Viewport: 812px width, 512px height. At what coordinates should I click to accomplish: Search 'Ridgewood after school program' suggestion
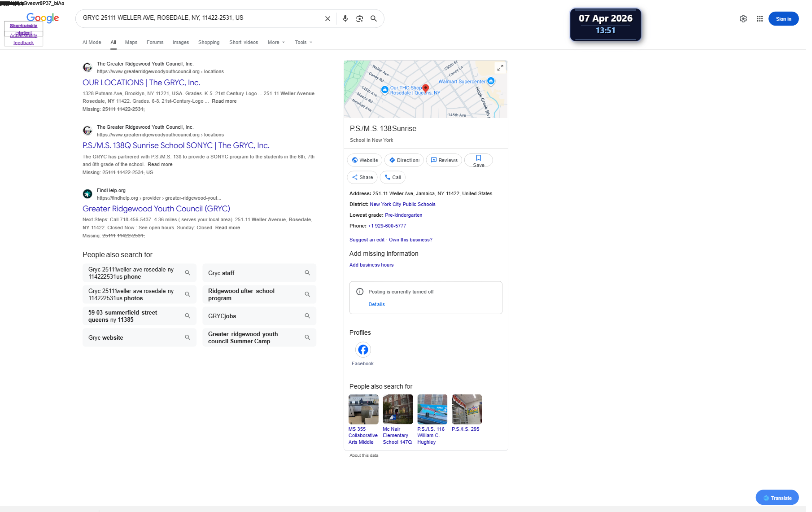[259, 294]
